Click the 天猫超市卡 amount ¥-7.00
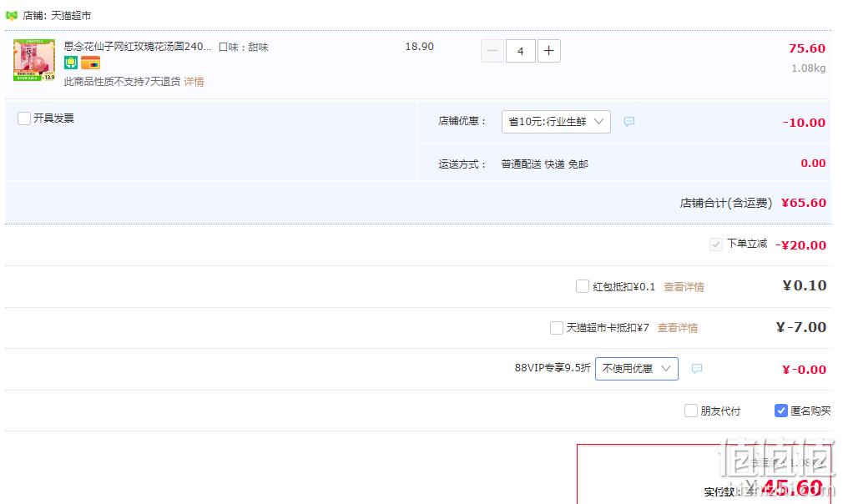This screenshot has height=504, width=843. (x=801, y=327)
